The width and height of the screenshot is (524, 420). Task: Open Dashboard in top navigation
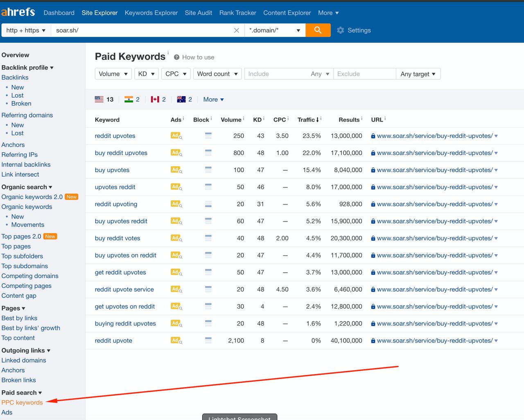tap(59, 13)
